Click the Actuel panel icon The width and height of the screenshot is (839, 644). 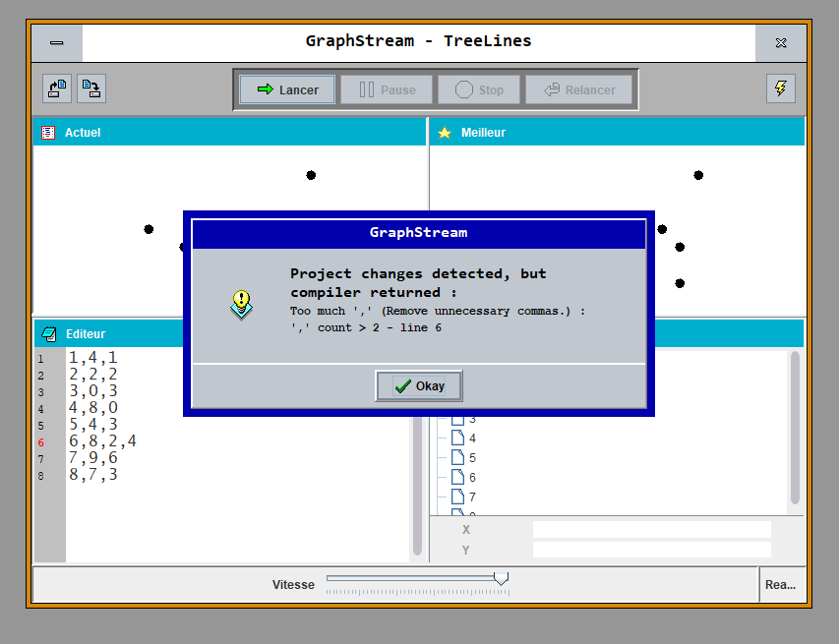coord(47,132)
